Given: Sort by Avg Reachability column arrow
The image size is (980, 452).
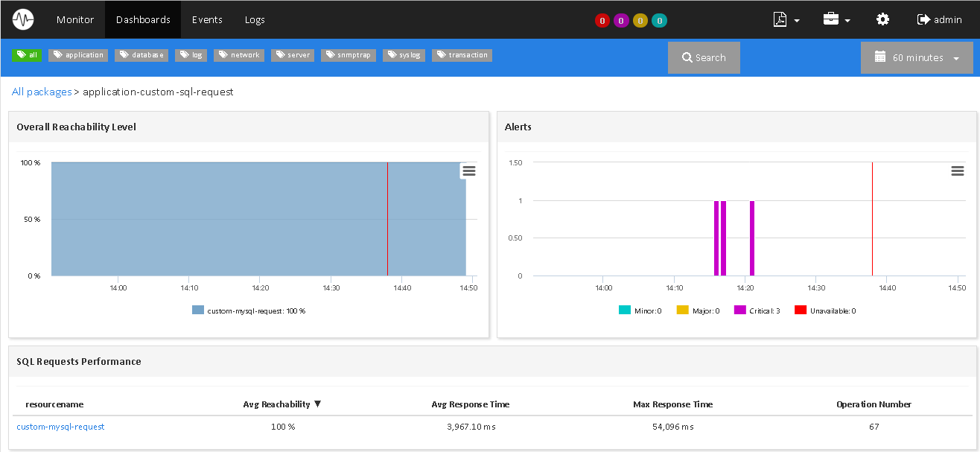Looking at the screenshot, I should [318, 404].
